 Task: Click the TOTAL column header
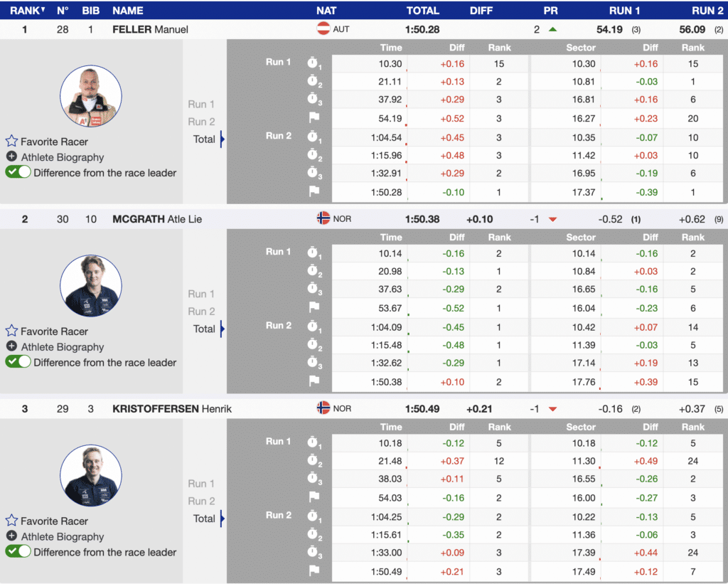[x=422, y=11]
